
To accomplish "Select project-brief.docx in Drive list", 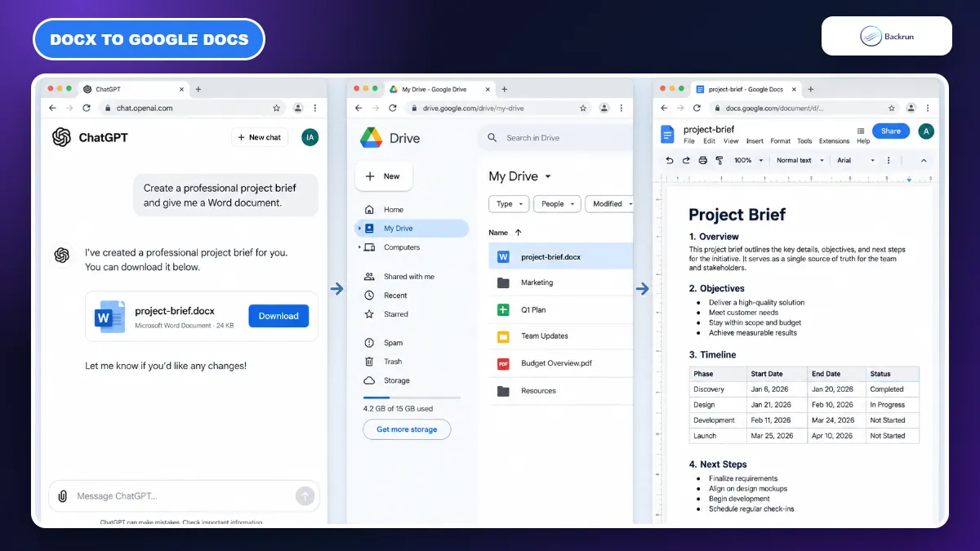I will (560, 256).
